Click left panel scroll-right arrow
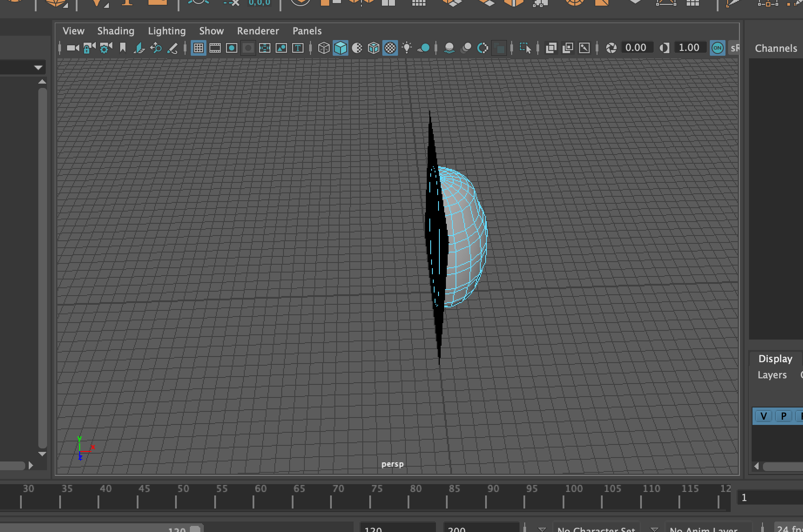 (30, 465)
